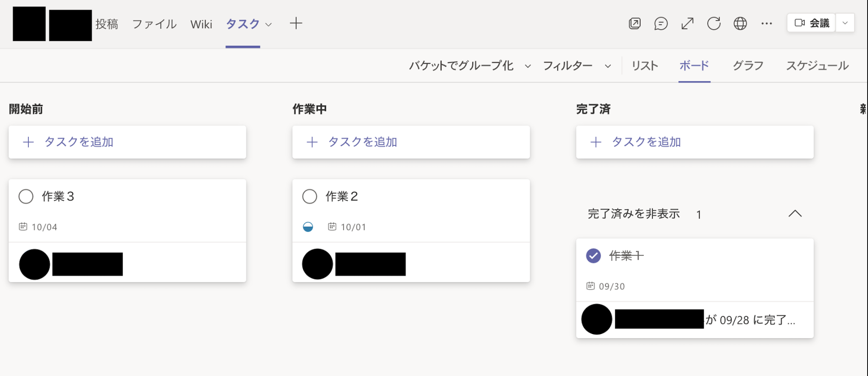Add a new tab with plus icon

(x=296, y=23)
